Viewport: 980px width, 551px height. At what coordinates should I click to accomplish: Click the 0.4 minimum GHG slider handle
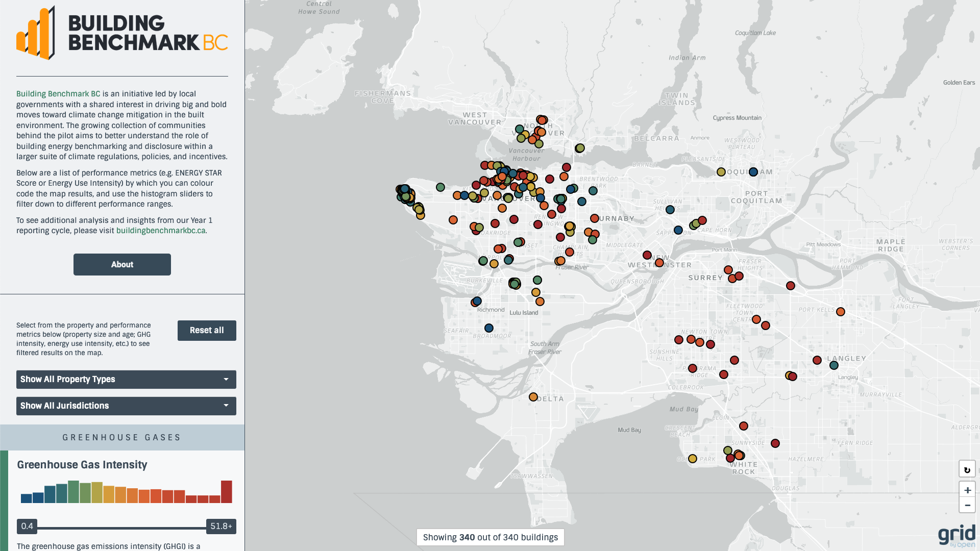pos(27,526)
